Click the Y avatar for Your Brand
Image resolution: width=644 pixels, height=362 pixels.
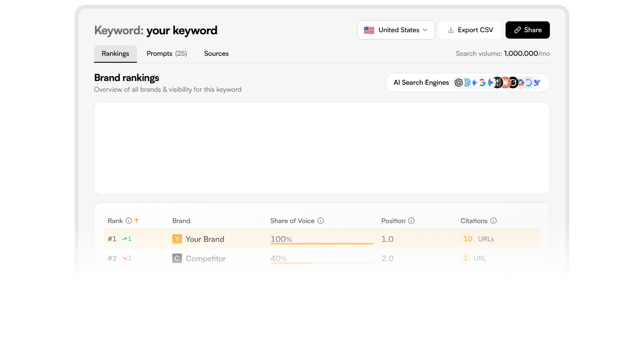pyautogui.click(x=177, y=239)
